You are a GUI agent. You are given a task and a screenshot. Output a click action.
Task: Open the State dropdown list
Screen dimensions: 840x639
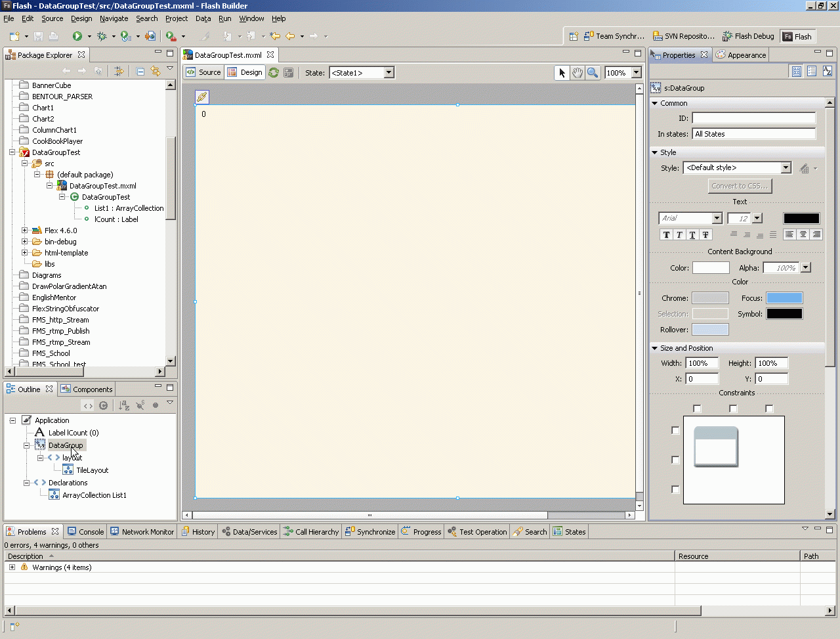pyautogui.click(x=388, y=73)
